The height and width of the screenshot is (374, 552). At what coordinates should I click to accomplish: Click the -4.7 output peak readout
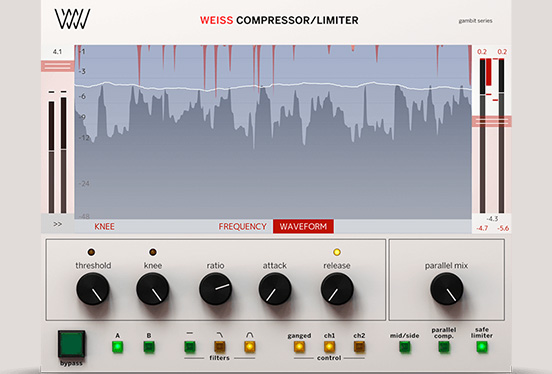[482, 228]
